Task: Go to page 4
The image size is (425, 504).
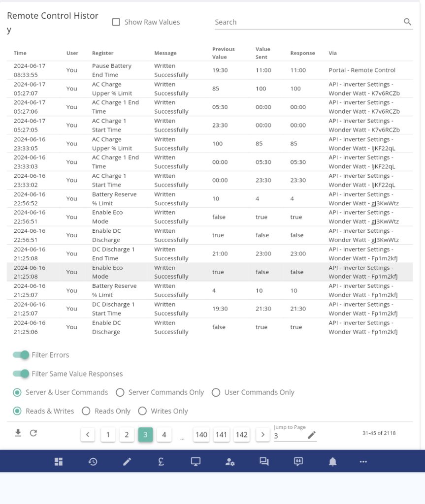Action: (164, 435)
